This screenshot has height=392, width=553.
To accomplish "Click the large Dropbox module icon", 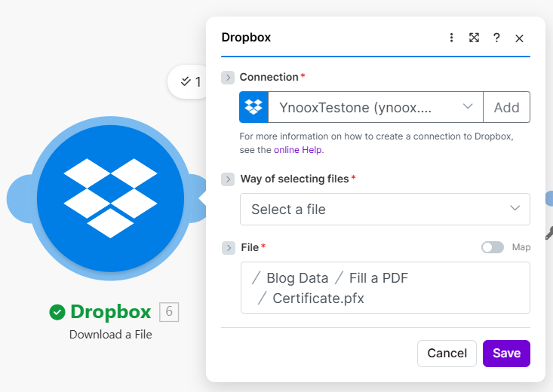I will pos(110,198).
